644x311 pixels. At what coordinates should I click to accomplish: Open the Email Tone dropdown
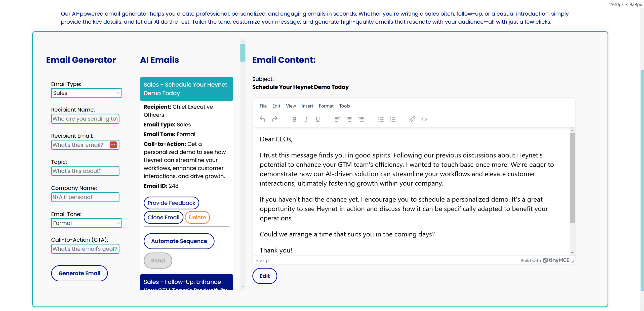[86, 223]
